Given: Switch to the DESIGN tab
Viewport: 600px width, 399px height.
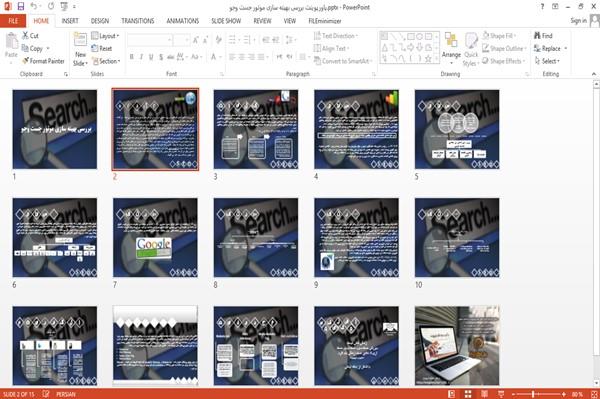Looking at the screenshot, I should [x=100, y=21].
